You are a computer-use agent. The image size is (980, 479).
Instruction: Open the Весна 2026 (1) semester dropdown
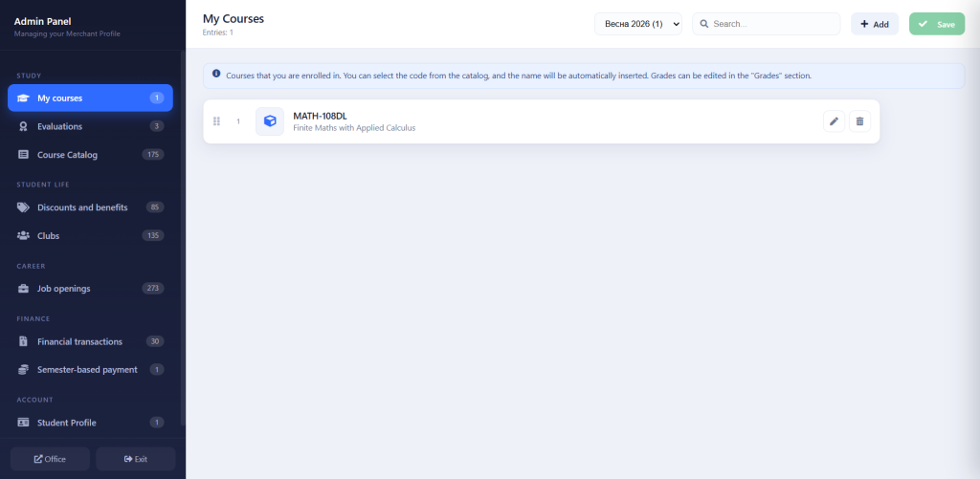click(x=638, y=24)
